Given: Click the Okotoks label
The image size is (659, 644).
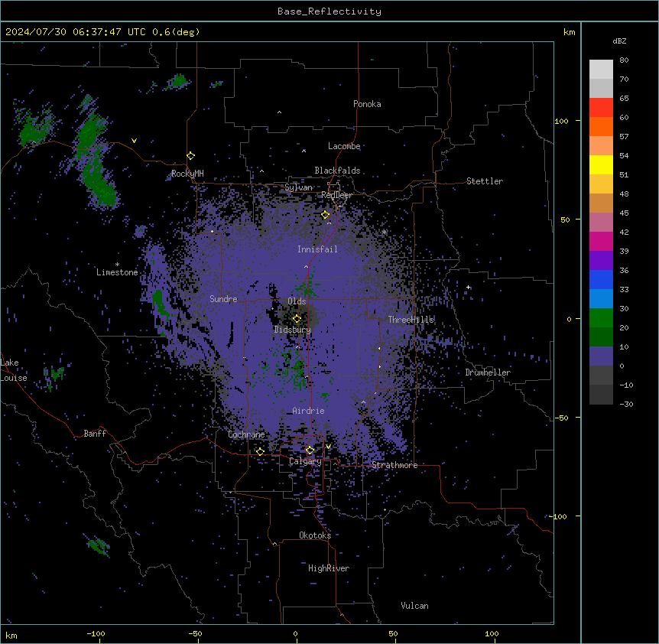Looking at the screenshot, I should pos(315,535).
